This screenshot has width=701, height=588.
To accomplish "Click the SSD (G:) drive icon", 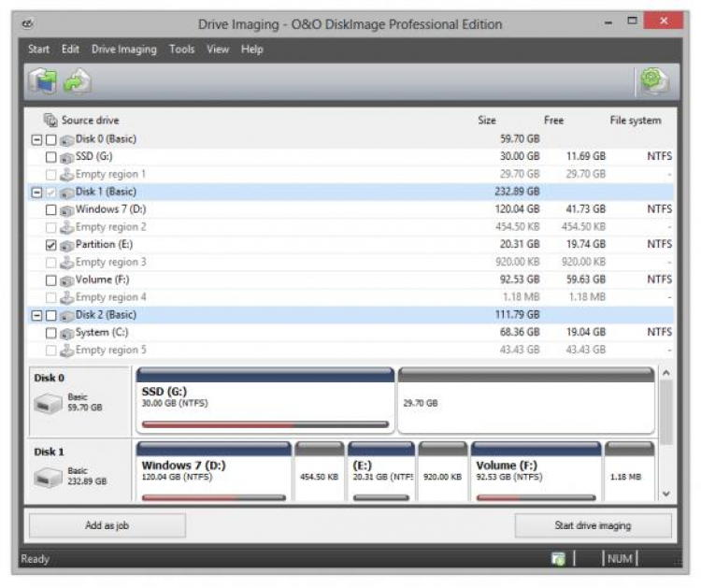I will (67, 157).
